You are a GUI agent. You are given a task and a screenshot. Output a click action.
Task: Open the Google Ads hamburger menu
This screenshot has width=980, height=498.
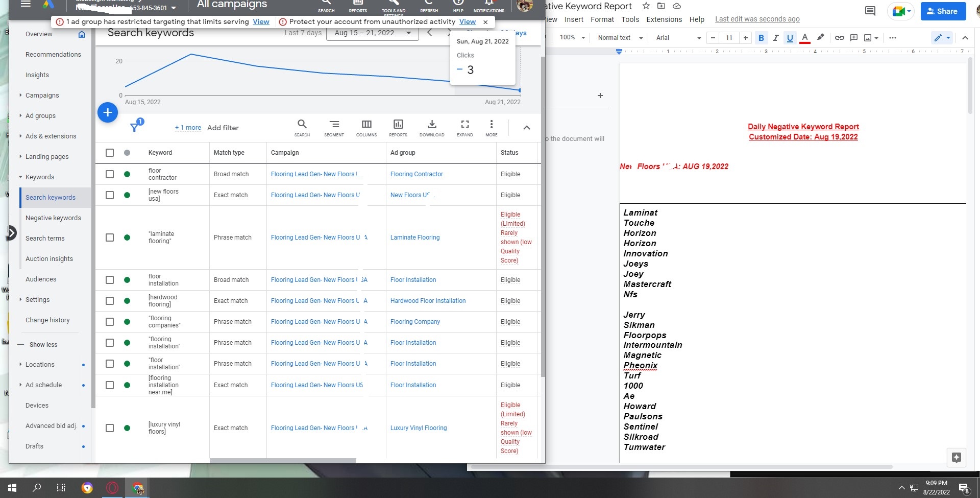(x=26, y=4)
